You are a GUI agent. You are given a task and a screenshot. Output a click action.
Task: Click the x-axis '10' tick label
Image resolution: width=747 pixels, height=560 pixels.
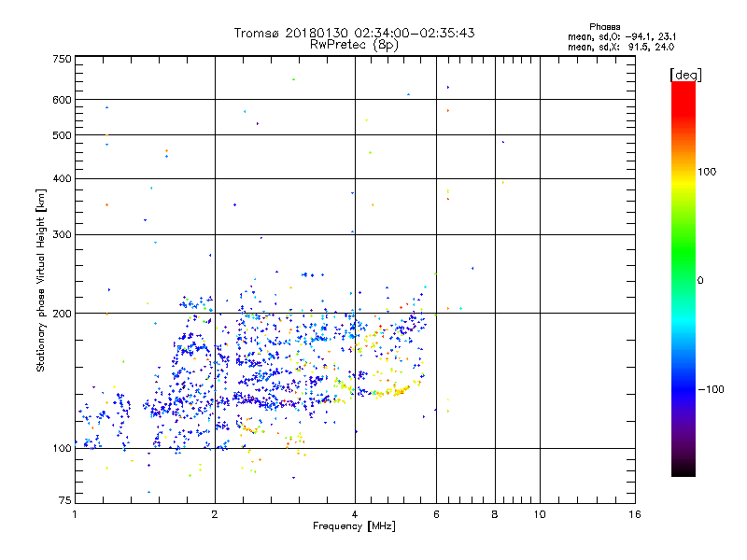[x=540, y=514]
